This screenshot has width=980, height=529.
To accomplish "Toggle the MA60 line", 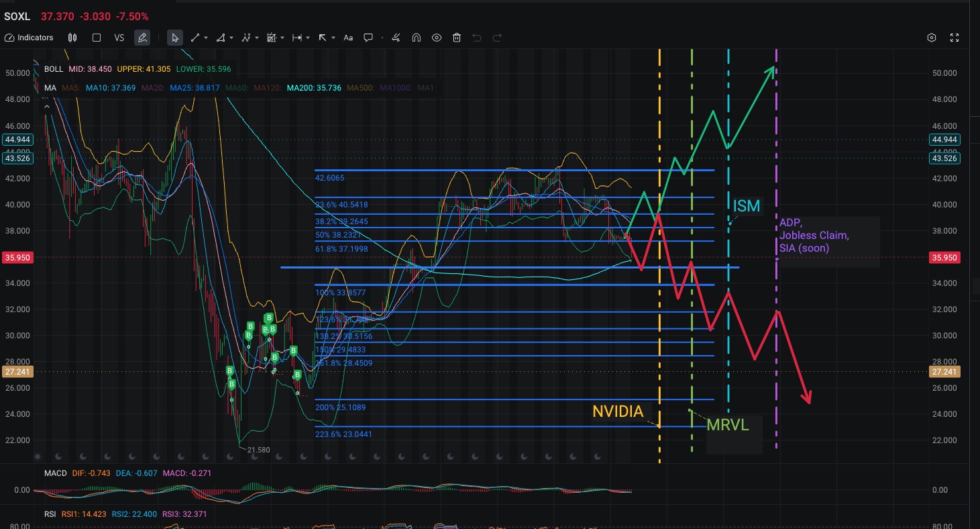I will (237, 88).
